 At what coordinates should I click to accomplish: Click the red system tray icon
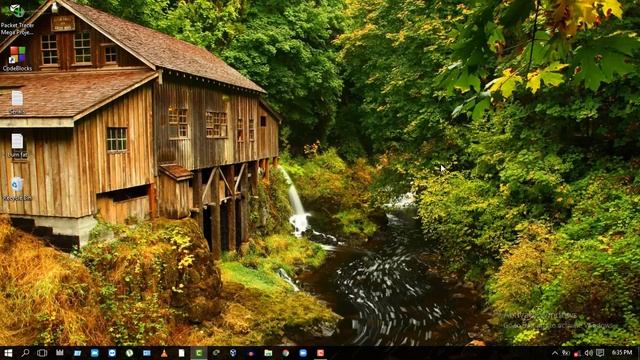click(x=577, y=353)
